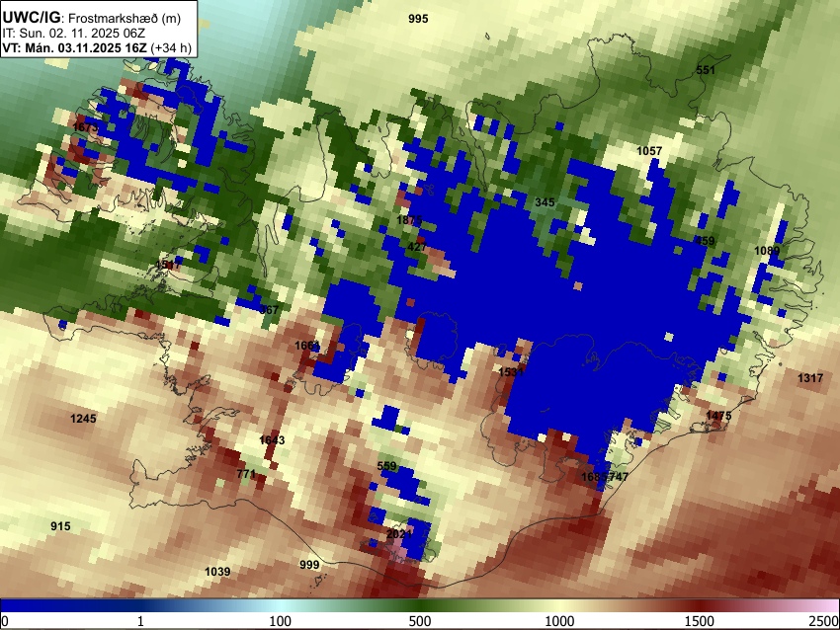840x630 pixels.
Task: Click the map value 1664
Action: click(307, 346)
